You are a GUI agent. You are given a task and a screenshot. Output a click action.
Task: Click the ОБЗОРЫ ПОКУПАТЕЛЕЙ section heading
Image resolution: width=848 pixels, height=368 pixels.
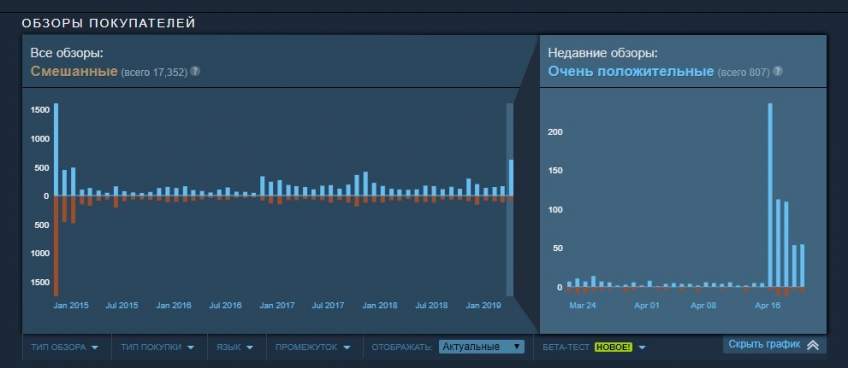click(109, 23)
